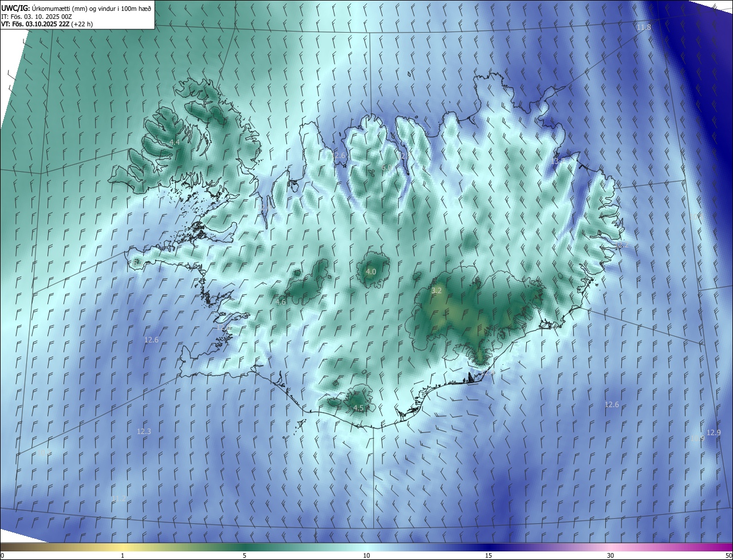The height and width of the screenshot is (560, 733).
Task: Click the '12.6' value west of Reykjanes peninsula
Action: pyautogui.click(x=151, y=340)
